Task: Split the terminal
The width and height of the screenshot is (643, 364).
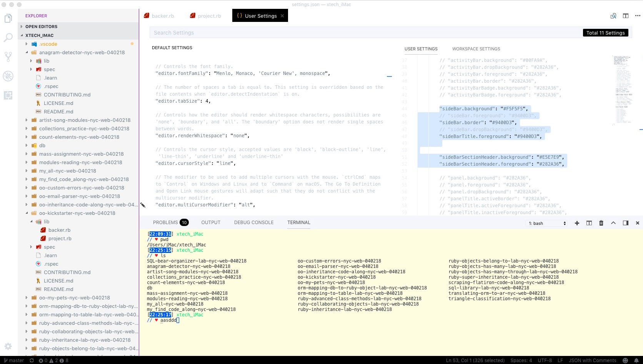Action: pyautogui.click(x=588, y=223)
